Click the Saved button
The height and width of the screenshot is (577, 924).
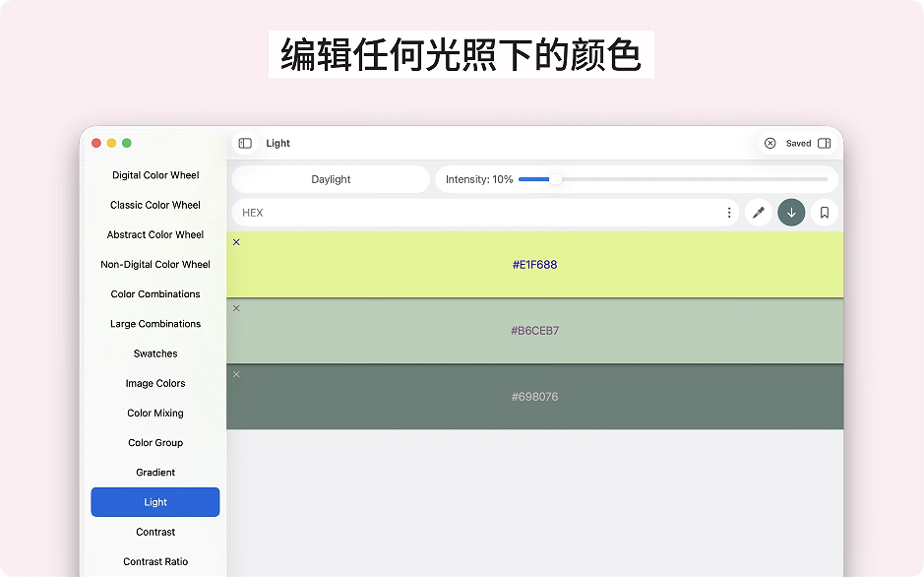click(798, 144)
